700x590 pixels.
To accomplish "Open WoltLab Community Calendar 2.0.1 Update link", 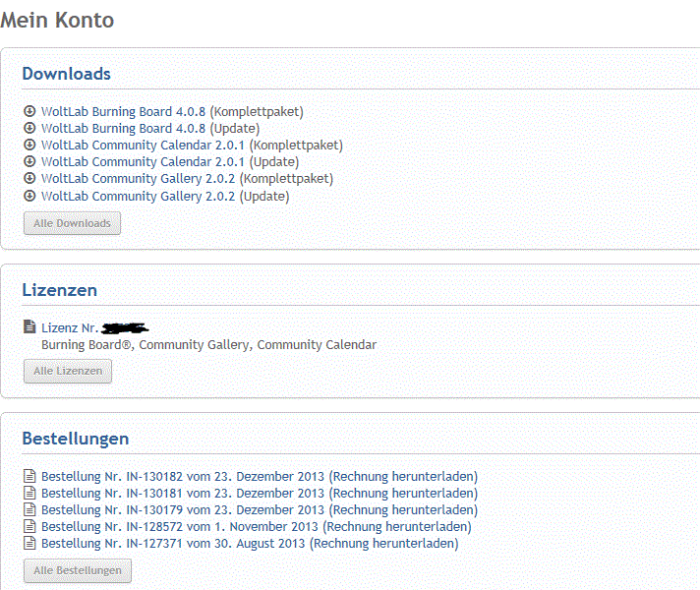I will point(169,161).
